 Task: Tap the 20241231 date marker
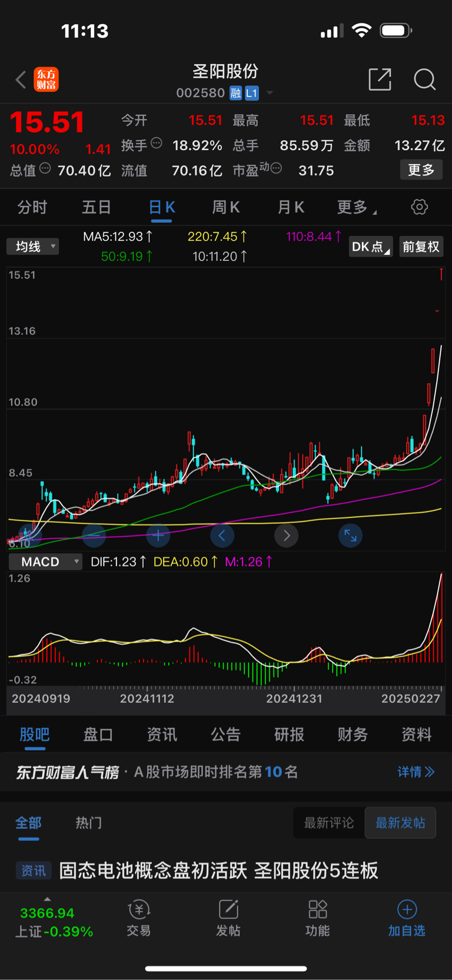pos(294,699)
